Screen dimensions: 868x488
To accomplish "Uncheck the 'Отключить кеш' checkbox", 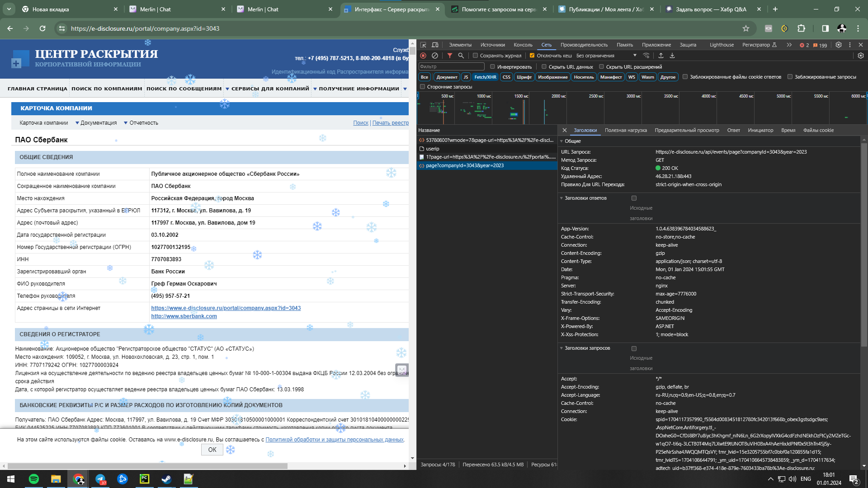I will pos(532,56).
